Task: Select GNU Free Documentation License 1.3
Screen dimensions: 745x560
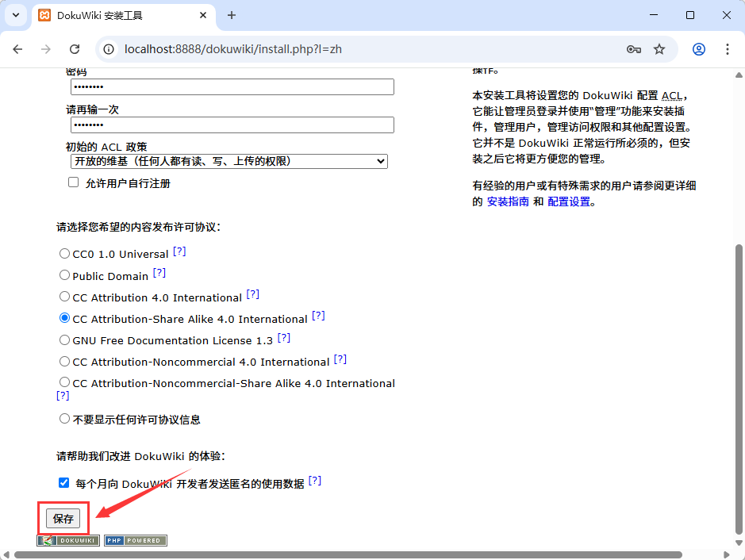Action: [64, 340]
